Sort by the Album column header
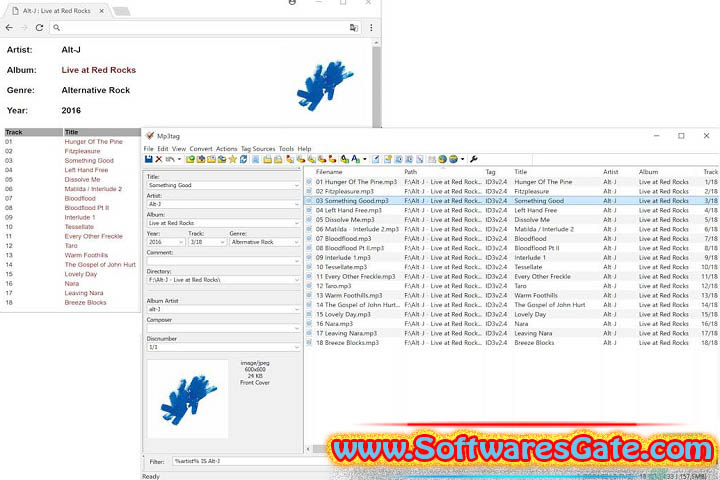 [x=648, y=172]
